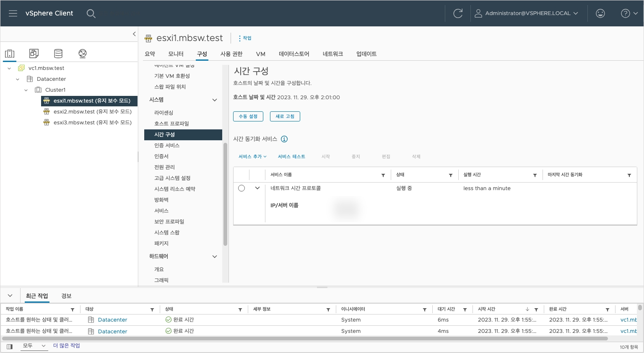Open Datacenter link in first task row

[x=112, y=320]
